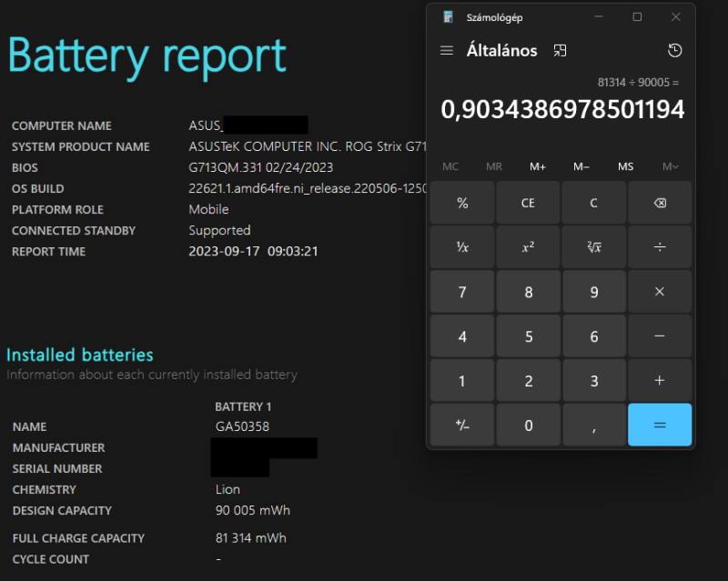This screenshot has width=728, height=581.
Task: Click digit 1 on calculator
Action: (462, 381)
